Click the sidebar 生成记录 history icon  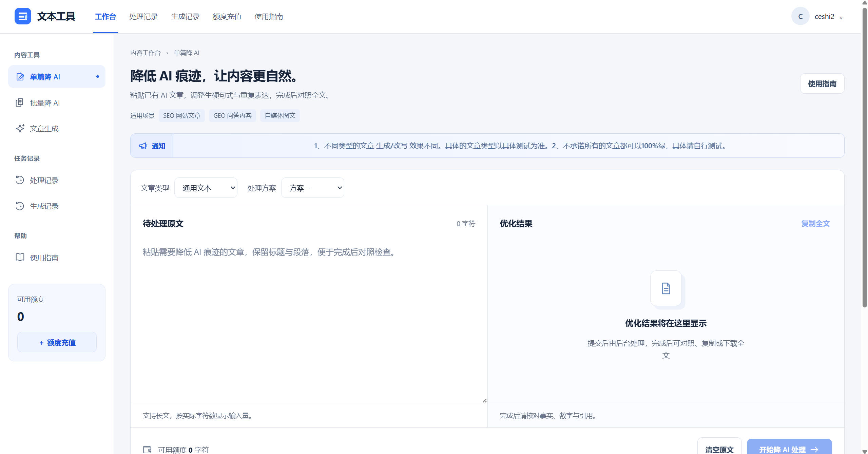tap(20, 206)
